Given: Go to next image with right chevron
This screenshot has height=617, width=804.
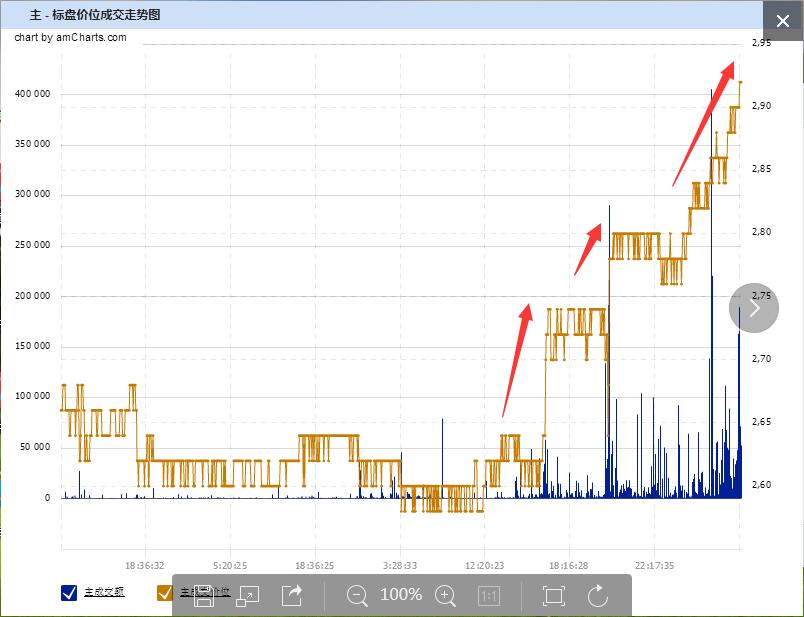Looking at the screenshot, I should click(754, 308).
